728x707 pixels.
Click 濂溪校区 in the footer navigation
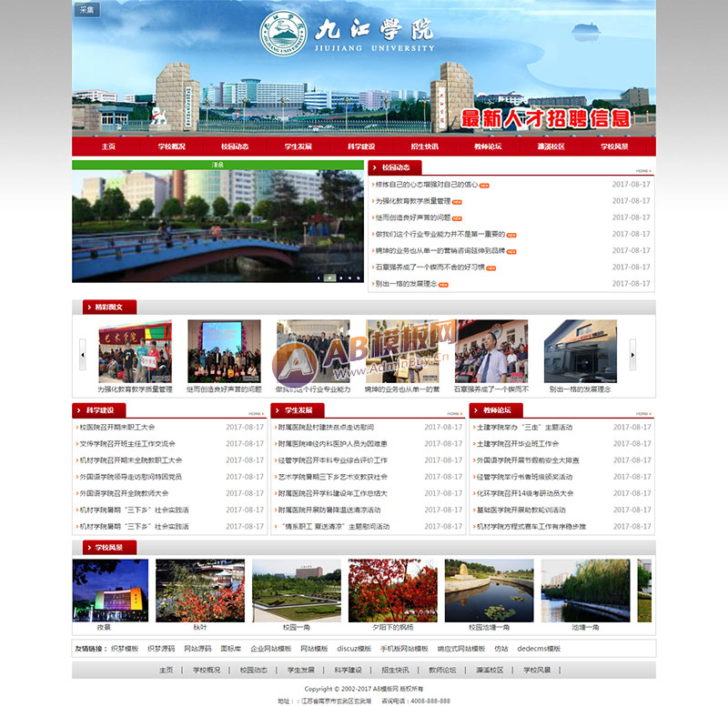(x=490, y=670)
